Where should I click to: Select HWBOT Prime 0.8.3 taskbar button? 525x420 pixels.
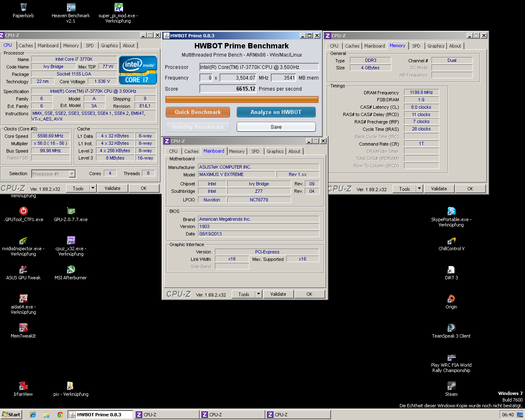click(100, 415)
